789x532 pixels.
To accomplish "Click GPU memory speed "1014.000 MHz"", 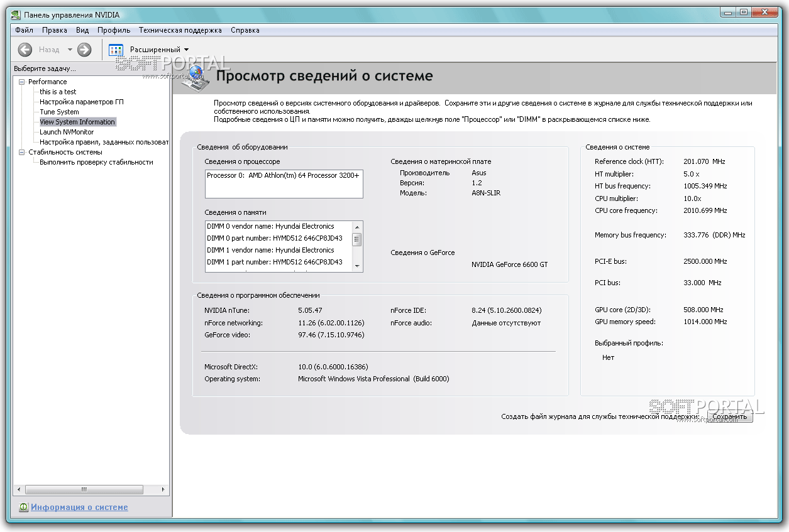I will (x=705, y=322).
